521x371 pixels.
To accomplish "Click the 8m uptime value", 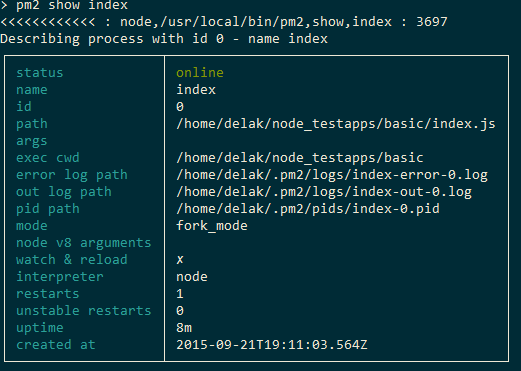I will click(x=184, y=328).
